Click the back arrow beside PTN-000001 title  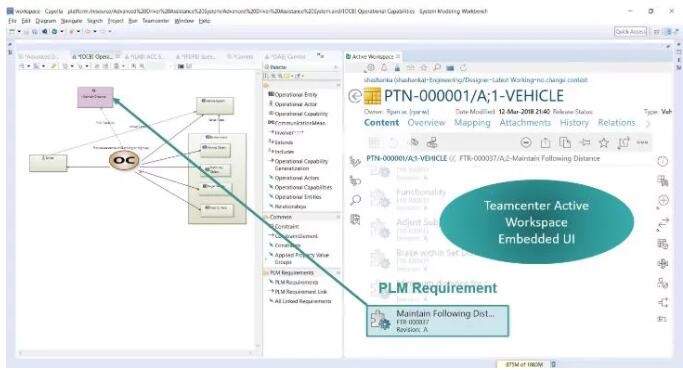(x=355, y=96)
